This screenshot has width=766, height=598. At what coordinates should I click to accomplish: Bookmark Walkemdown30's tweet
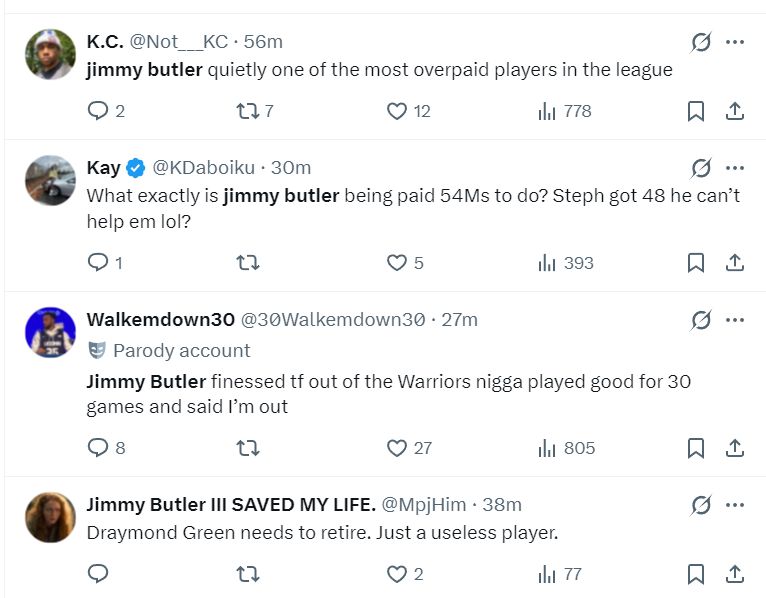696,448
